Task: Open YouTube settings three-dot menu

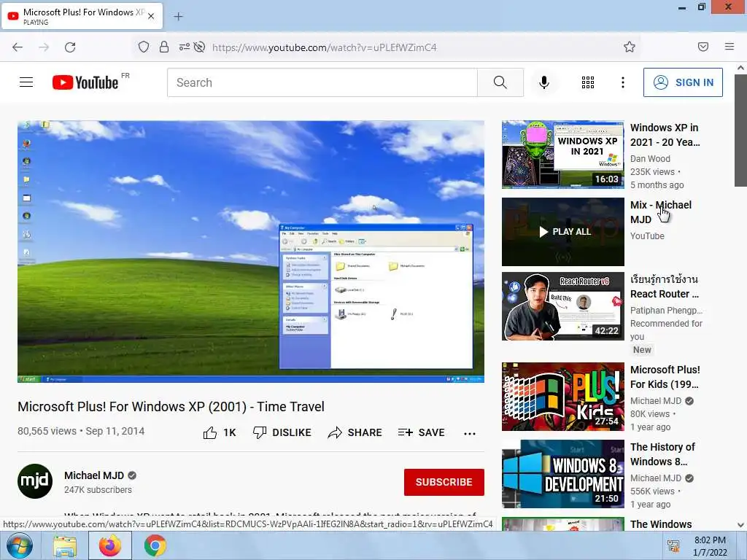Action: click(x=623, y=82)
